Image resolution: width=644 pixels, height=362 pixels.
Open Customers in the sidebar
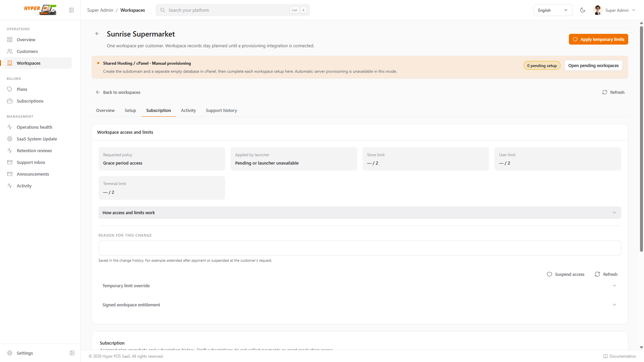(38, 51)
